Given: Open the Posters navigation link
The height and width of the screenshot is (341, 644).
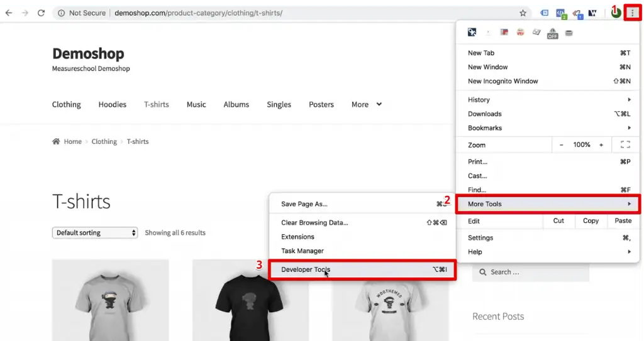Looking at the screenshot, I should click(321, 105).
